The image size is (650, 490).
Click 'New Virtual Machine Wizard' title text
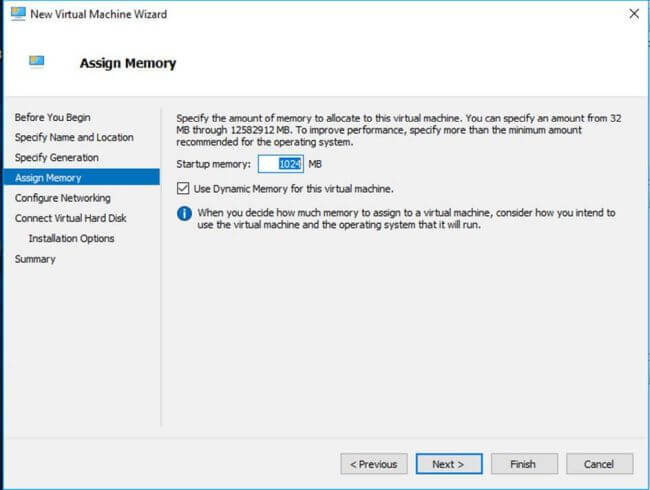click(99, 14)
